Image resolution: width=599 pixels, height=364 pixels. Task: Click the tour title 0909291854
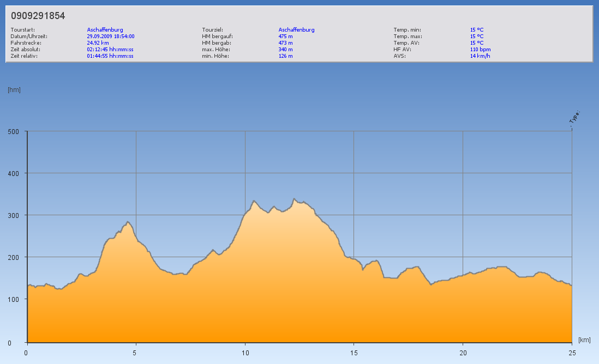point(38,16)
